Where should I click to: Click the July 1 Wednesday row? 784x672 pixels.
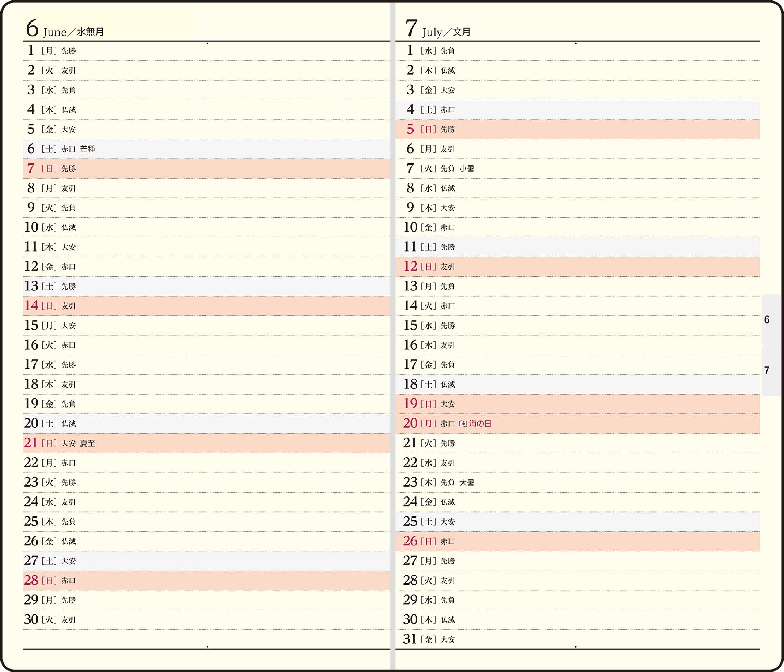click(x=577, y=51)
